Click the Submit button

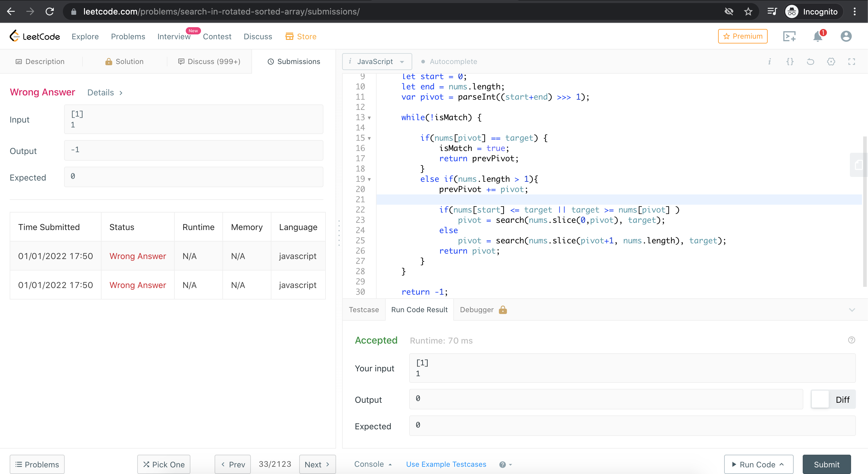point(826,464)
